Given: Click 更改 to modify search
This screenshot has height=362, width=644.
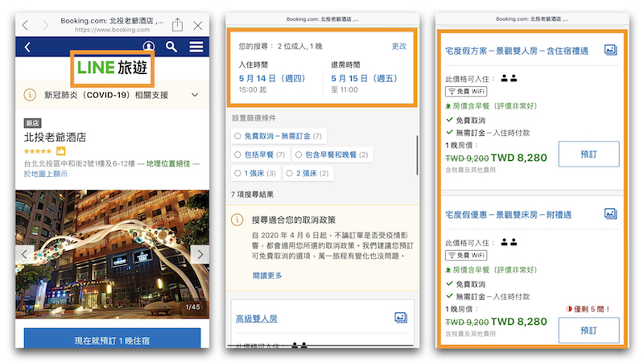Looking at the screenshot, I should 398,46.
